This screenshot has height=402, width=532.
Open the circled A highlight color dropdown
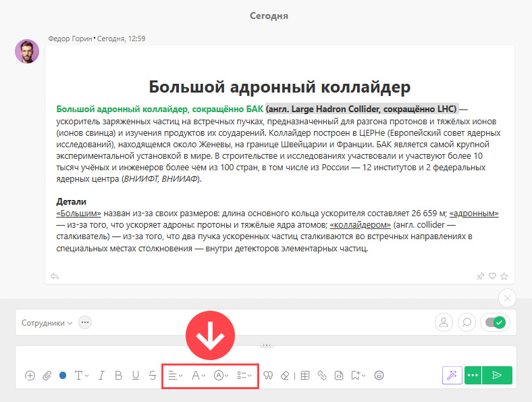tap(221, 376)
